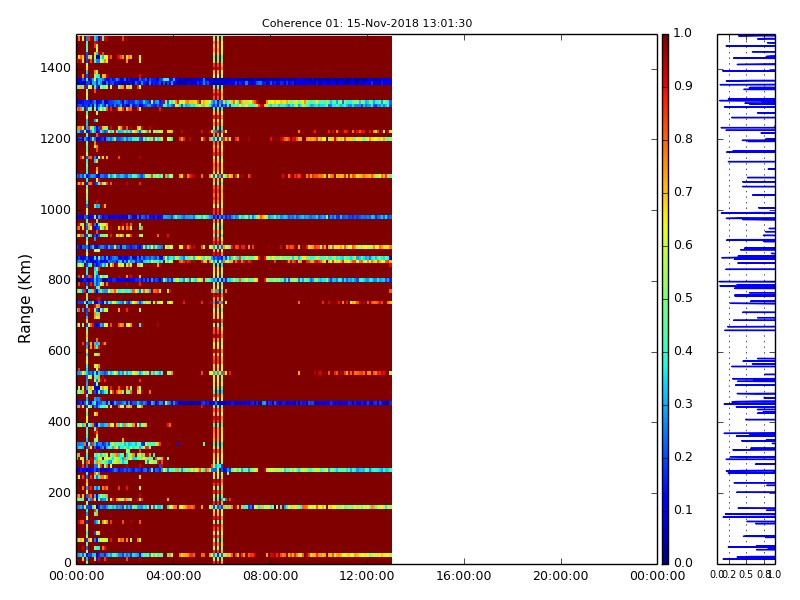
Task: Click the y-axis tick label 1200
Action: tap(56, 139)
